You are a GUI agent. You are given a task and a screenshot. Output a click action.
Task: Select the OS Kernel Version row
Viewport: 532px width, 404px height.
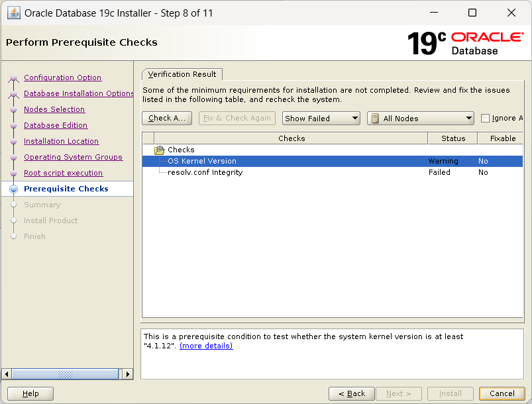(x=332, y=161)
